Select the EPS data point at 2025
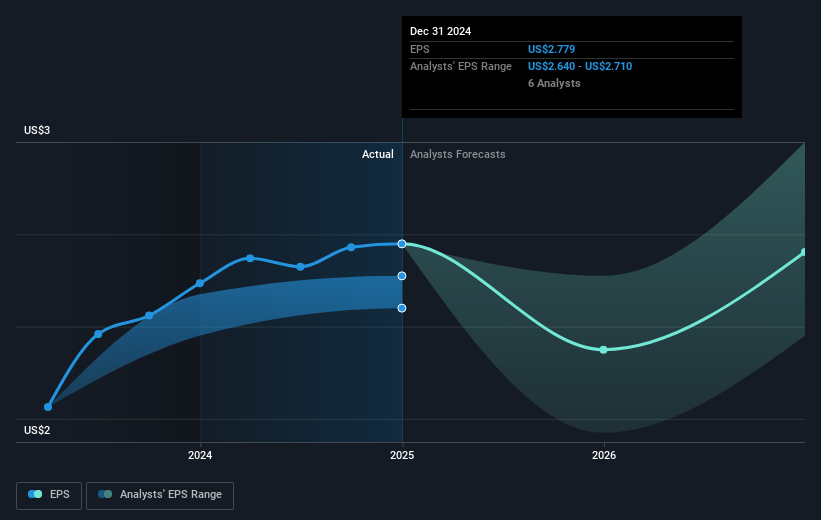The height and width of the screenshot is (520, 821). tap(402, 244)
